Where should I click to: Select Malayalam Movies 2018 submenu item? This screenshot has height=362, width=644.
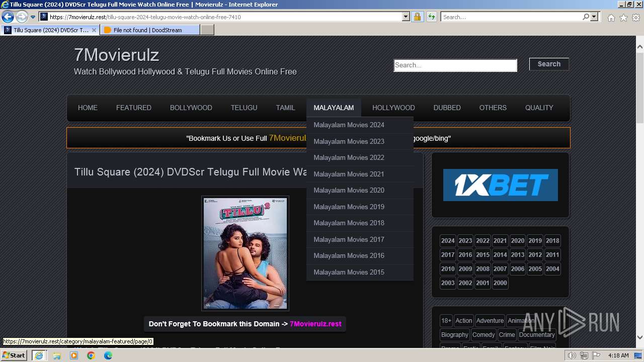coord(360,223)
